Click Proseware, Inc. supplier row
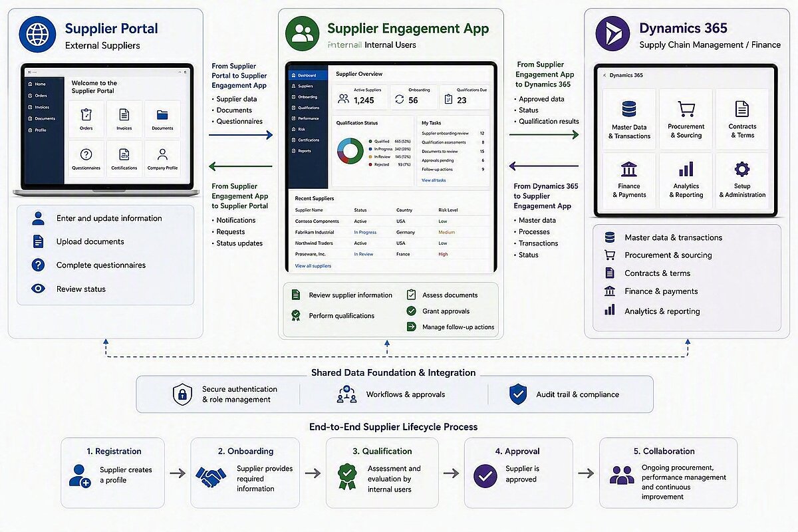 click(392, 254)
